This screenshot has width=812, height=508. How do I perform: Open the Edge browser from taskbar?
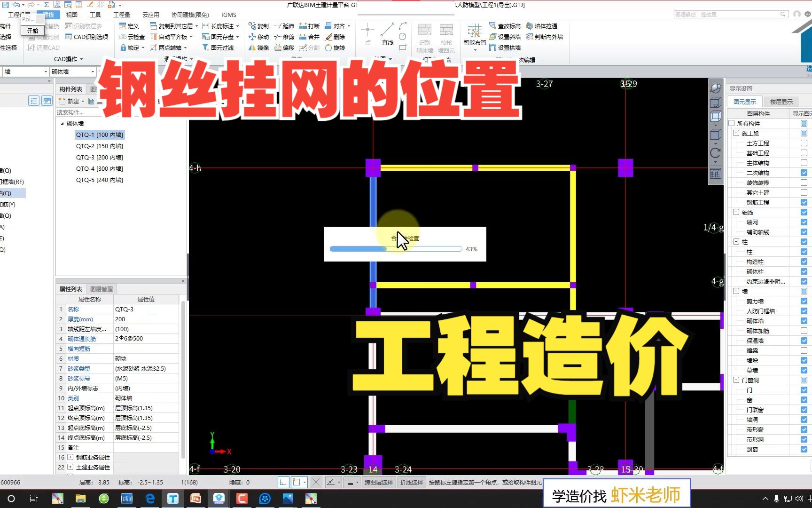[150, 499]
